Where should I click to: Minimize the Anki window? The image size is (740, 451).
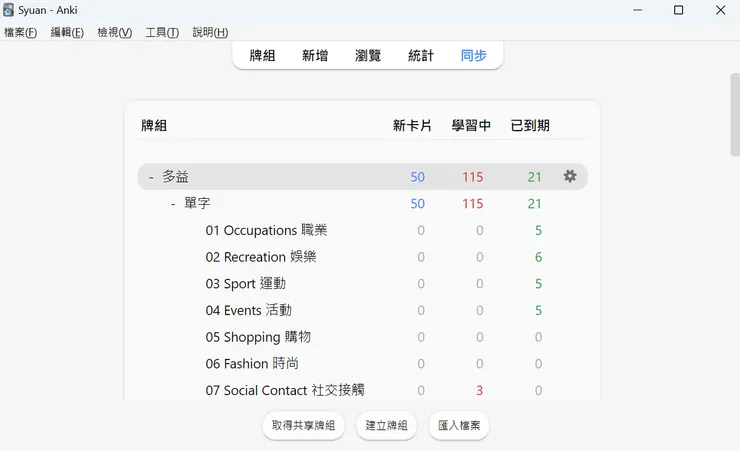pos(638,10)
